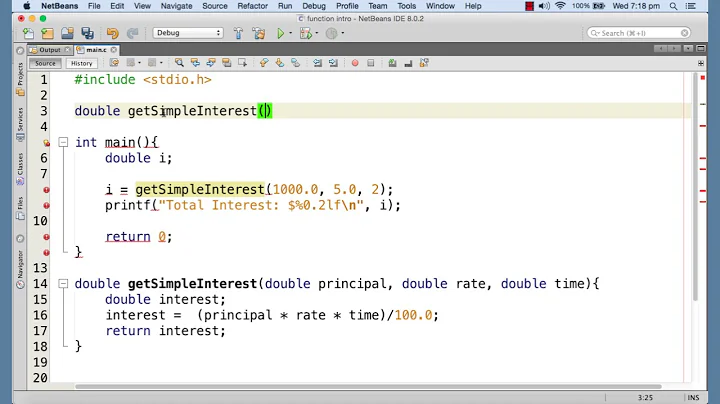Click the Comment icon in editor toolbar
This screenshot has height=404, width=720.
[x=408, y=63]
